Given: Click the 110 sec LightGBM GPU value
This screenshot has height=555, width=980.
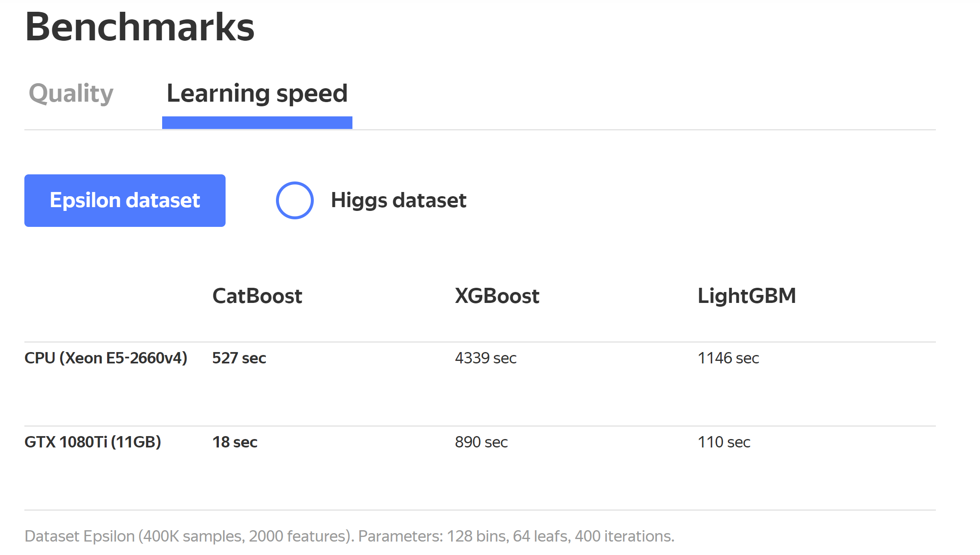Looking at the screenshot, I should tap(724, 442).
